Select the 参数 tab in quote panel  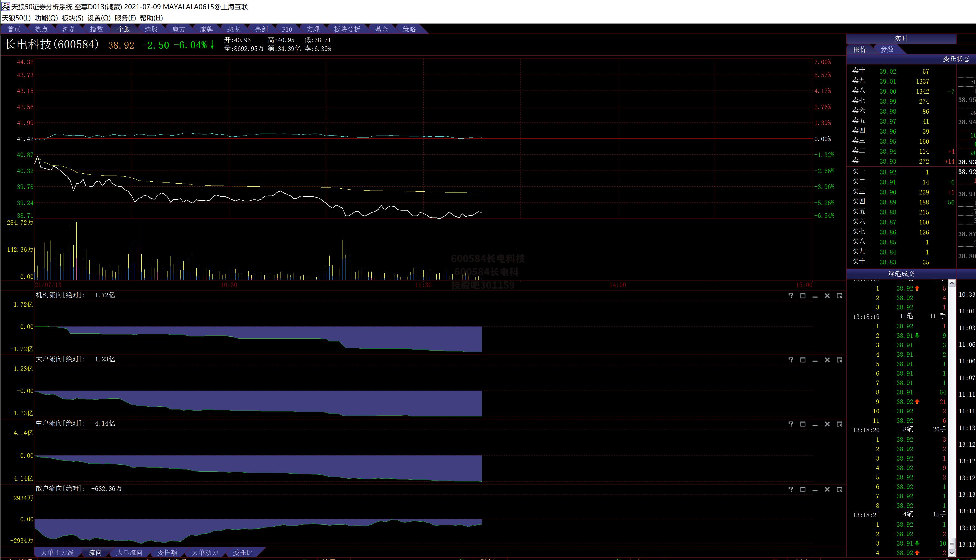click(x=887, y=50)
